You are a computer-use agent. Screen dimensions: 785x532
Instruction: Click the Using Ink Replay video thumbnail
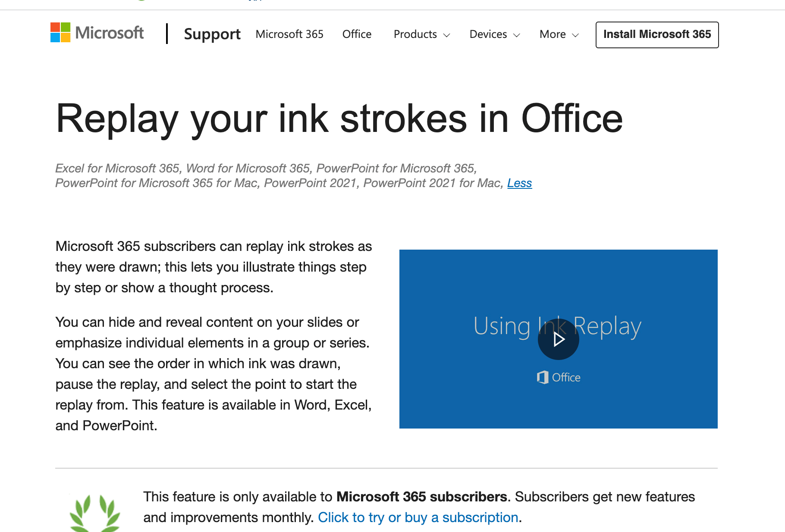point(558,339)
